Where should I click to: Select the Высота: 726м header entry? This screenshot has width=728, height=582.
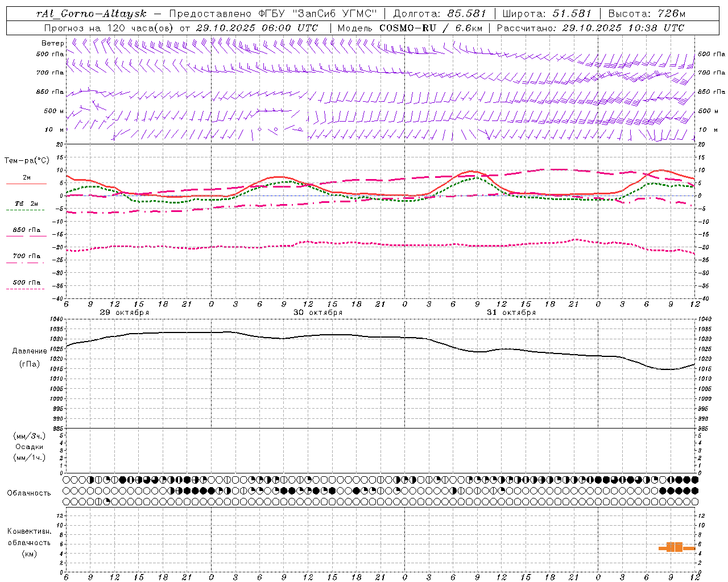tap(647, 14)
